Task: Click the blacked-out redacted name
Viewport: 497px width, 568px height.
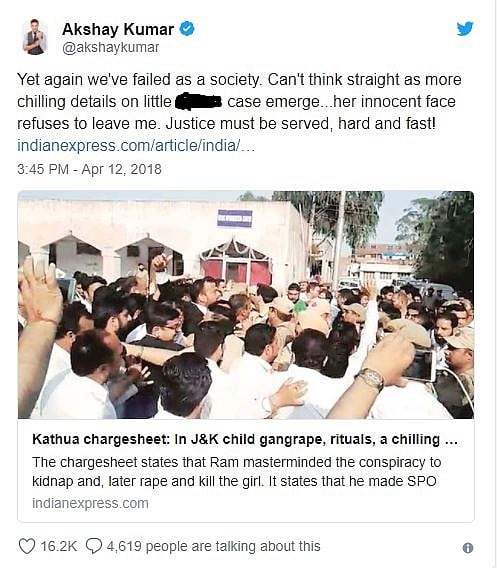Action: [198, 101]
